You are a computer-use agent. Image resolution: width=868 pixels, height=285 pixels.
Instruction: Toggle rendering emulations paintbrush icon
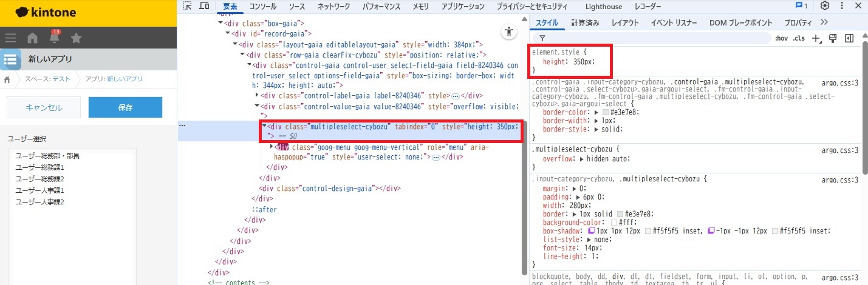[x=833, y=38]
